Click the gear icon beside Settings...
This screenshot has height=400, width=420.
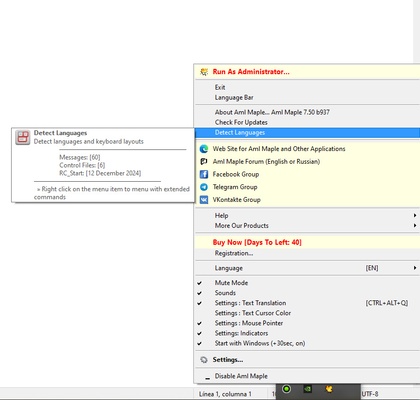click(x=204, y=360)
